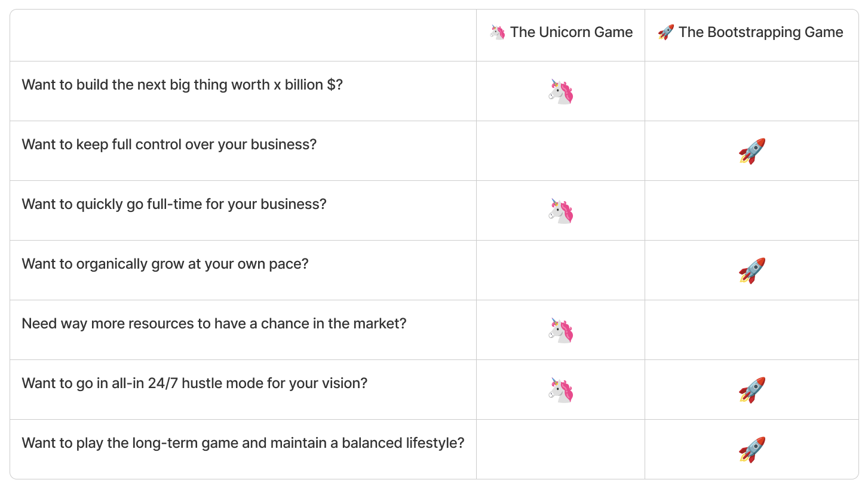The height and width of the screenshot is (489, 868).
Task: Click the rocket icon in the balanced lifestyle row
Action: tap(752, 450)
